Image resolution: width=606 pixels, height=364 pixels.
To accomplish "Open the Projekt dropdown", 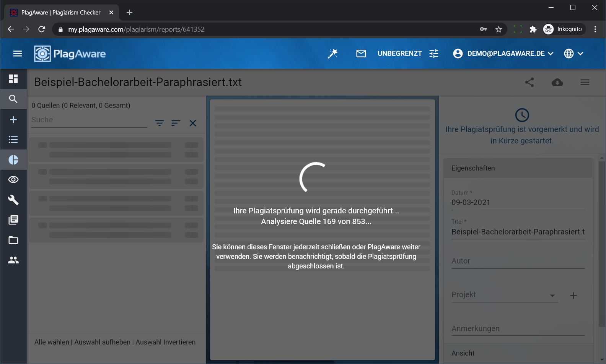I will [505, 295].
